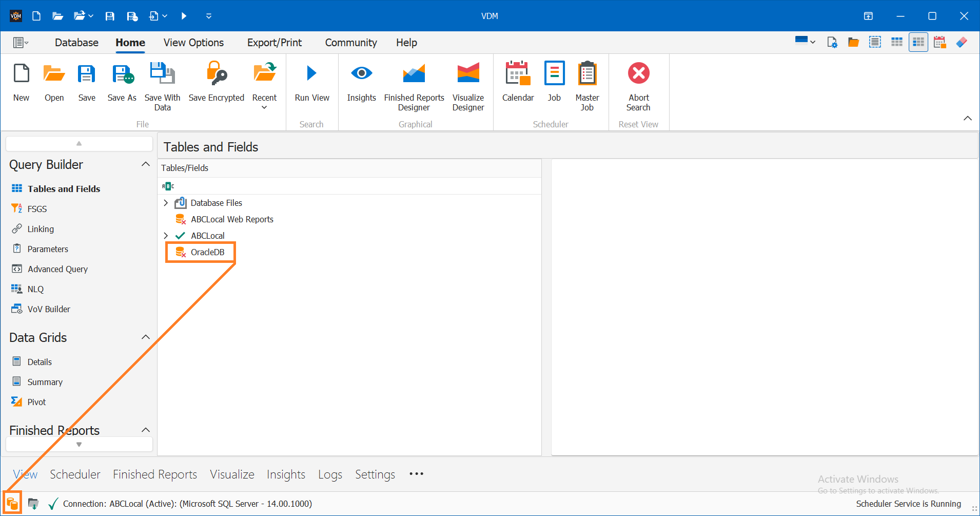Open the Community ribbon tab

[351, 43]
